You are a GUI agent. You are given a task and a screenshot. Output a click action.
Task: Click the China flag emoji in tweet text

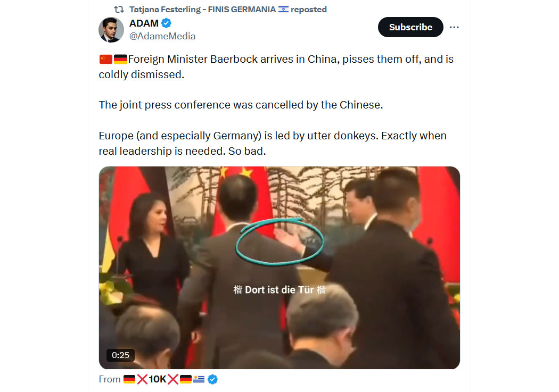coord(105,59)
